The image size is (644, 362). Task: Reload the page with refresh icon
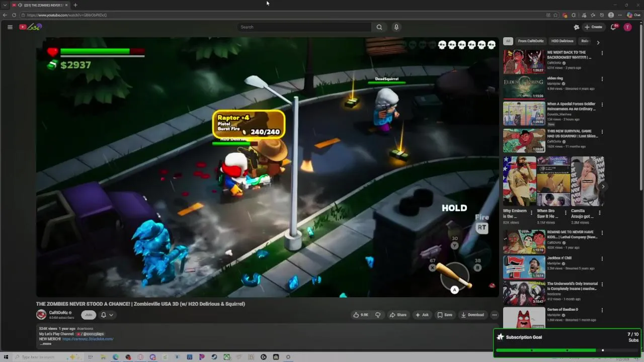(x=14, y=15)
